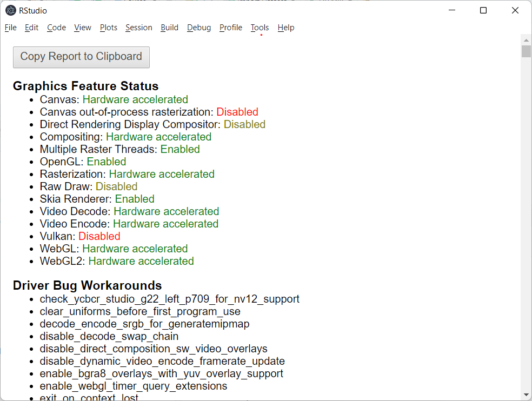Minimize the RStudio window
The image size is (532, 401).
(452, 10)
